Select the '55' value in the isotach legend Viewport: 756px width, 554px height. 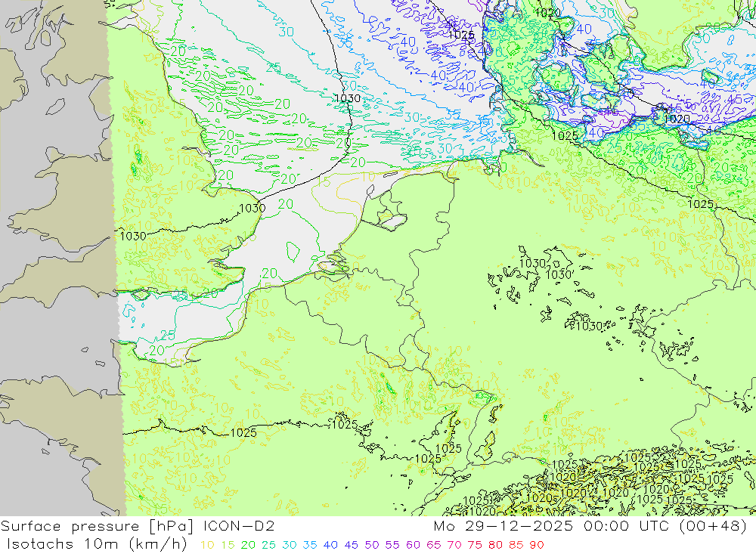[x=392, y=546]
